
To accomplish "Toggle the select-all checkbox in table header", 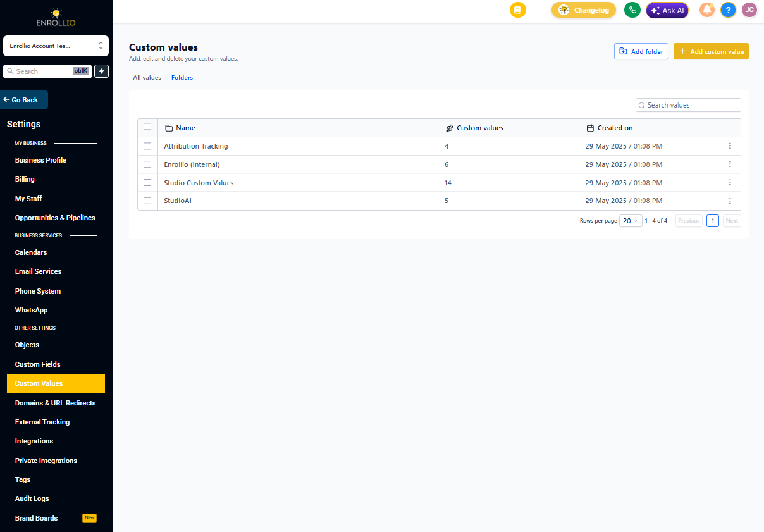I will pos(147,127).
